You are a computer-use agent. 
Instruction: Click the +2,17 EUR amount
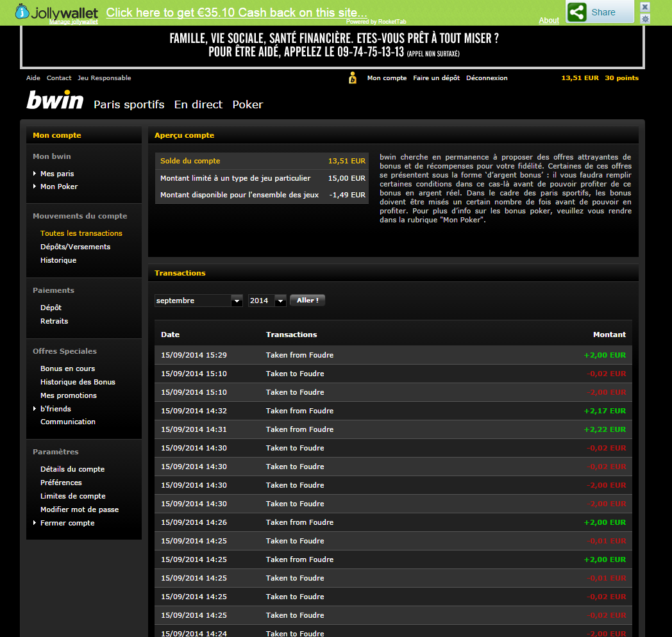[x=605, y=411]
